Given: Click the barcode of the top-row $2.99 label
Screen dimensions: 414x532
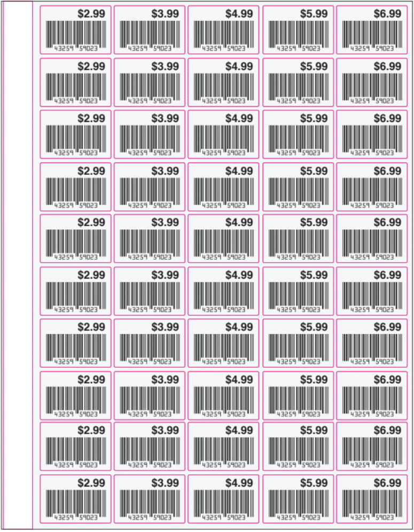Looking at the screenshot, I should [76, 36].
